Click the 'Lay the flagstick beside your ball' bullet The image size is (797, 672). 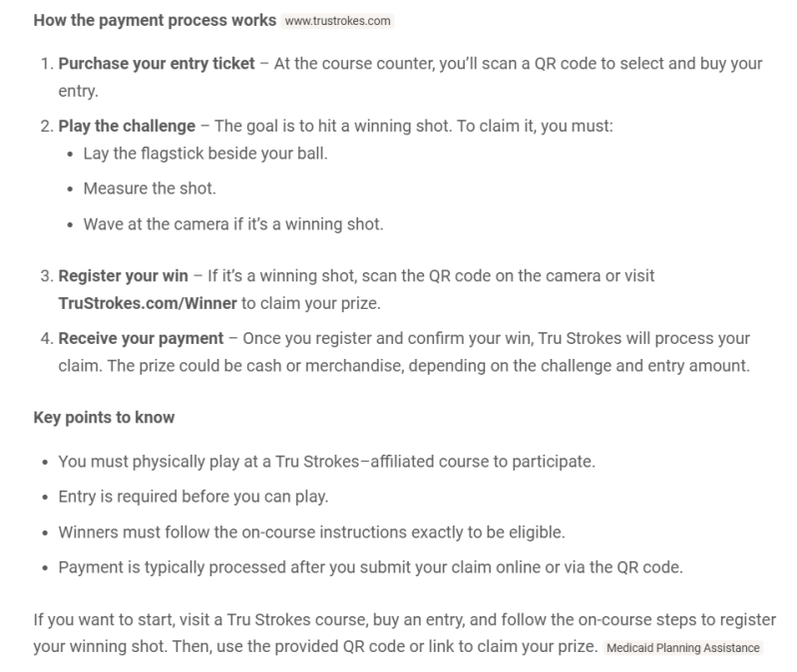point(205,154)
